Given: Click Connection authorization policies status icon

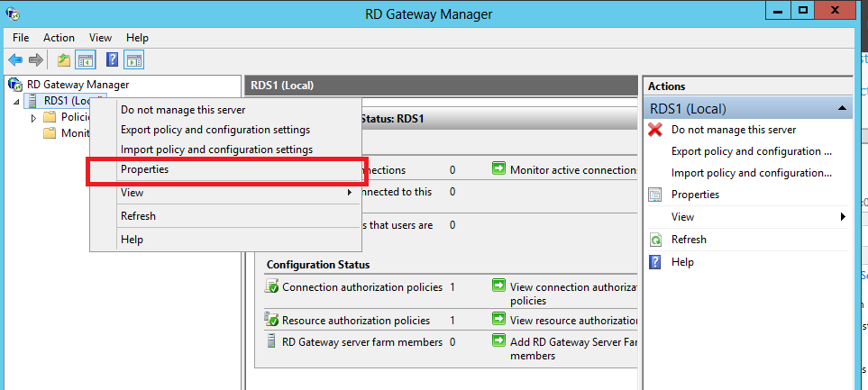Looking at the screenshot, I should click(271, 286).
